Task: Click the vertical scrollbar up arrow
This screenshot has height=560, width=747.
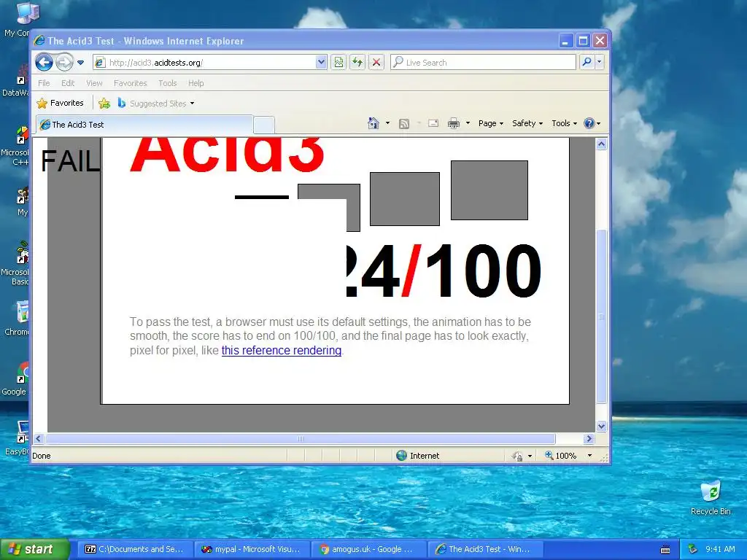Action: coord(601,144)
